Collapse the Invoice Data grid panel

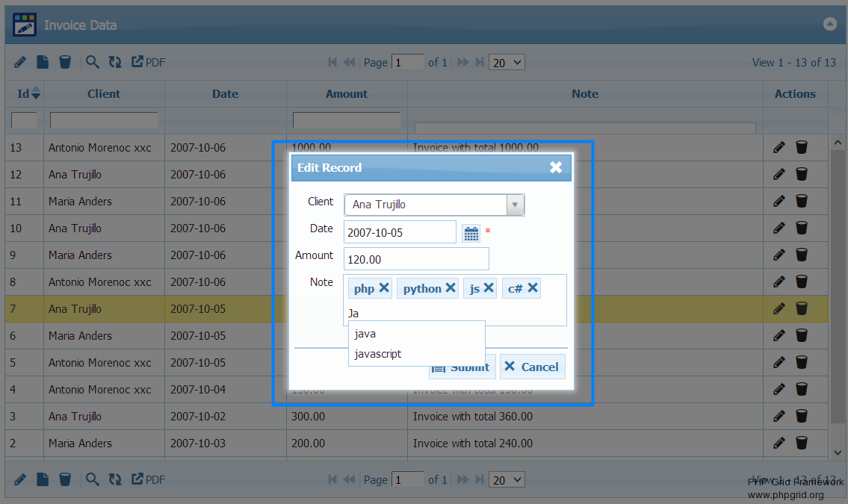[829, 24]
